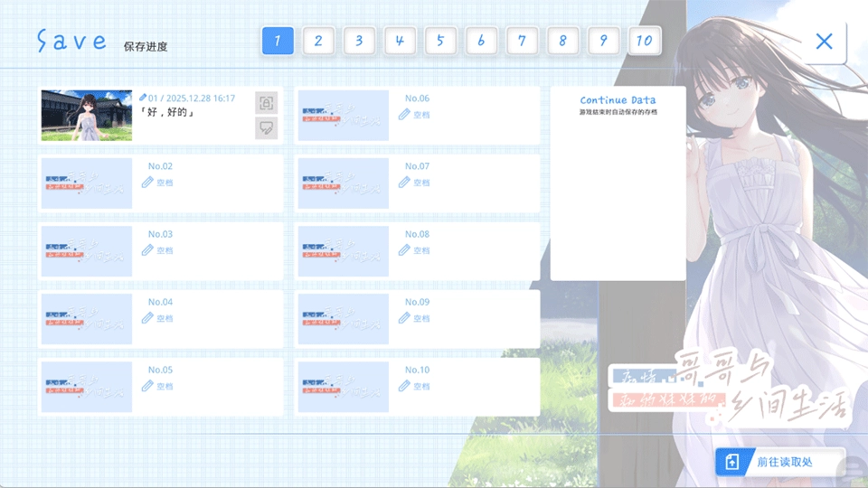
Task: Click the pencil icon in slot No.05
Action: (147, 386)
